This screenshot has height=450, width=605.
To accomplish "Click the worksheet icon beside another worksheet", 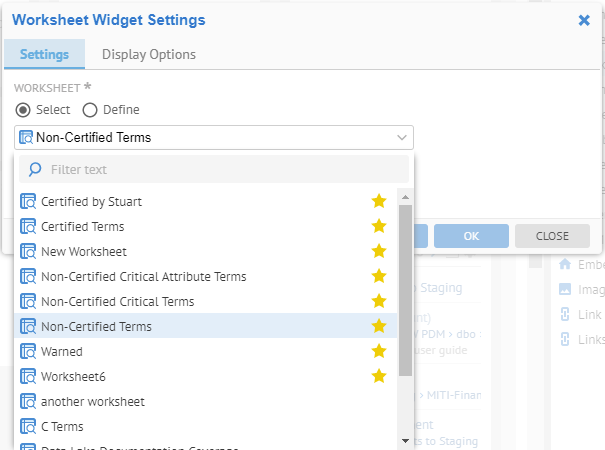I will click(x=28, y=401).
